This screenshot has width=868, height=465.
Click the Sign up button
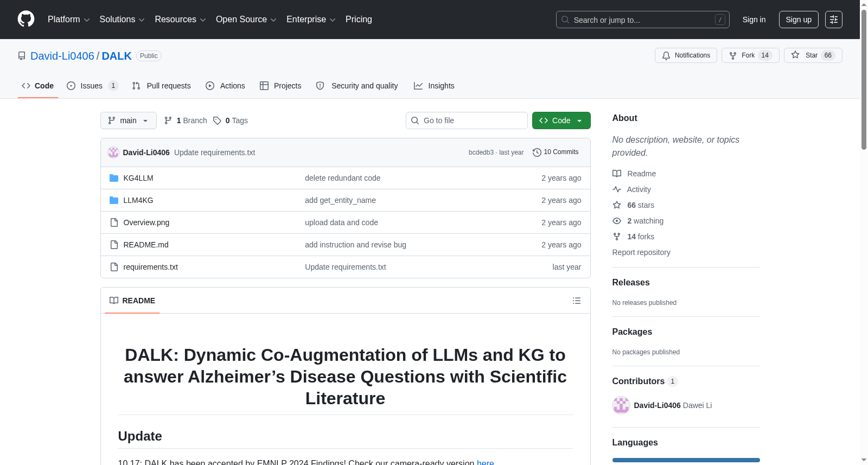[799, 20]
